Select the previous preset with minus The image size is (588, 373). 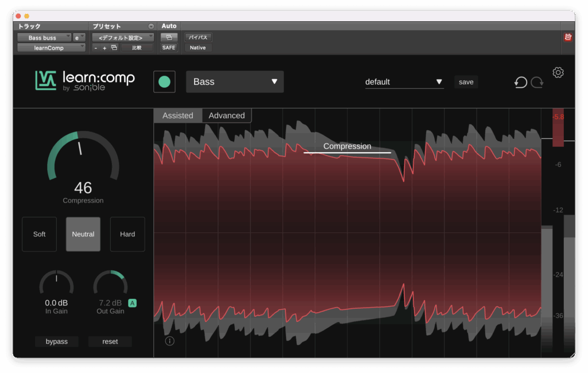(96, 48)
